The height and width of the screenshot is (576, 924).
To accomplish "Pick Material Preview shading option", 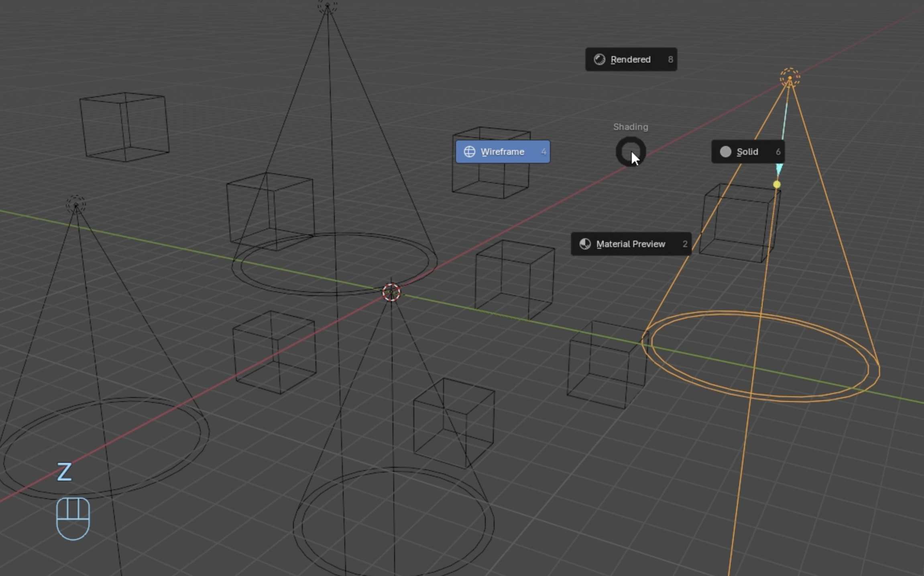I will click(x=631, y=244).
